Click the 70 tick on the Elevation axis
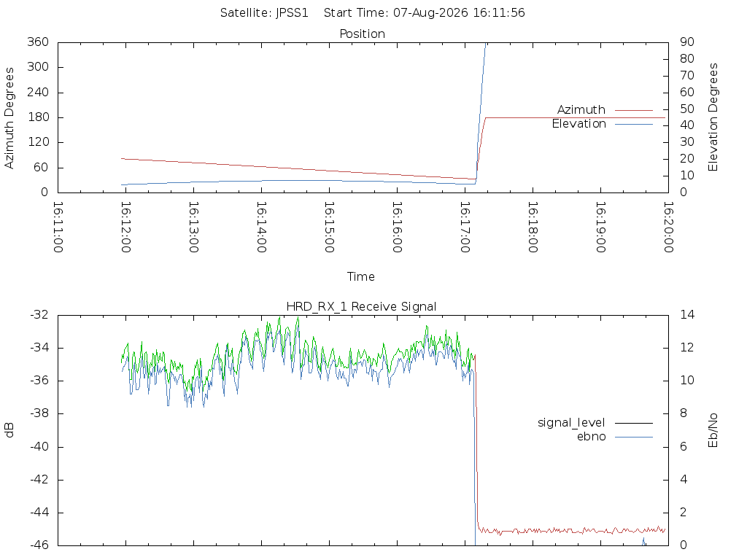The image size is (747, 560). (x=687, y=76)
